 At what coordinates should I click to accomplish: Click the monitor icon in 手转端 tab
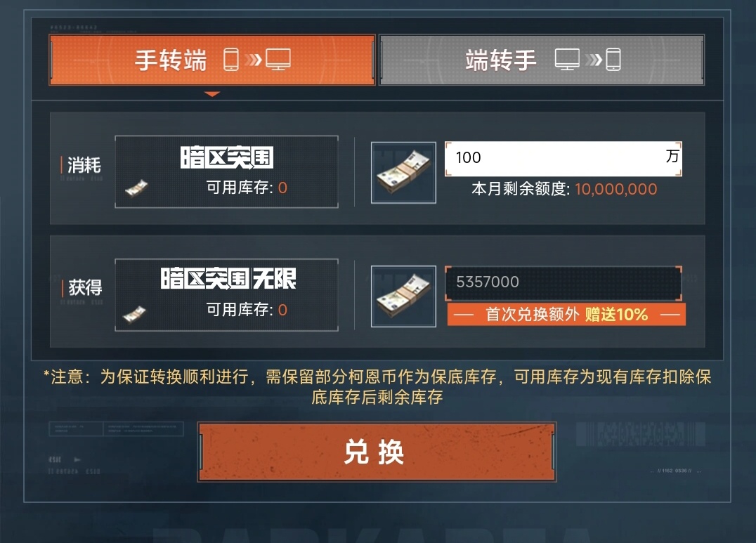pyautogui.click(x=278, y=60)
